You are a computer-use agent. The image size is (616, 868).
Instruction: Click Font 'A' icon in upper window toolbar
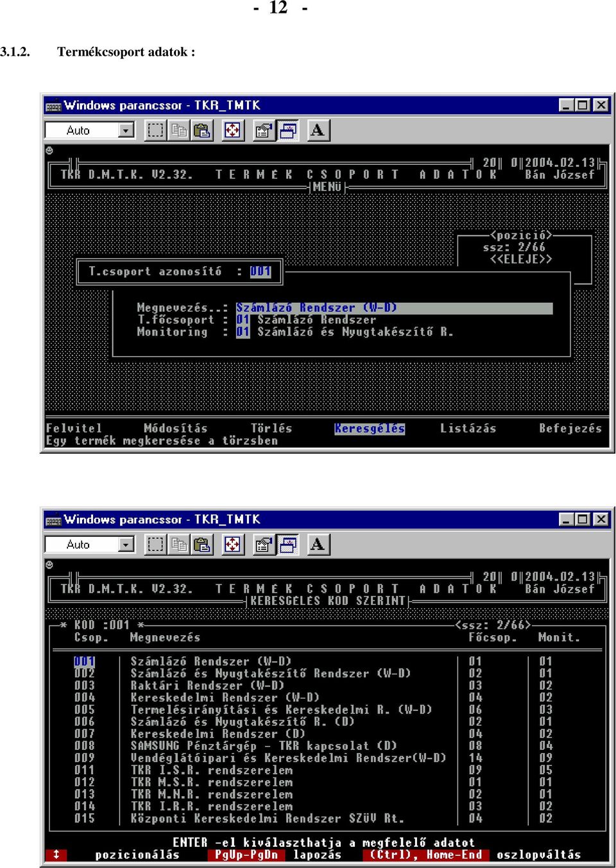point(318,130)
